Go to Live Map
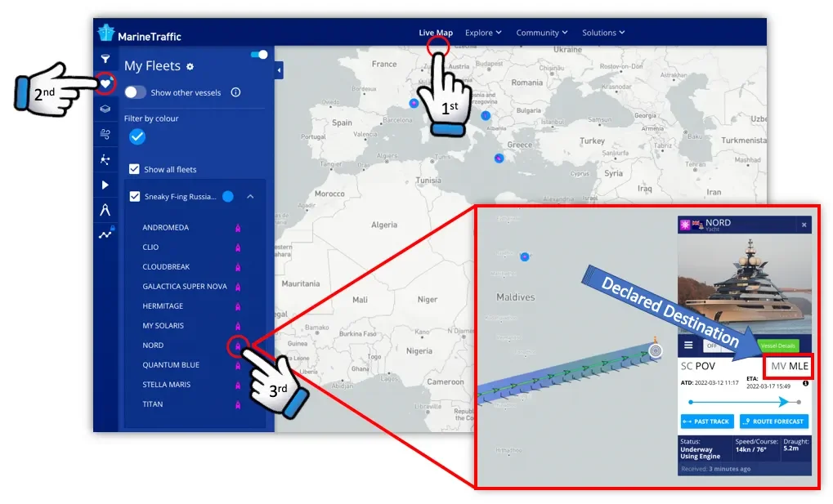Screen dimensions: 833x504 point(436,33)
